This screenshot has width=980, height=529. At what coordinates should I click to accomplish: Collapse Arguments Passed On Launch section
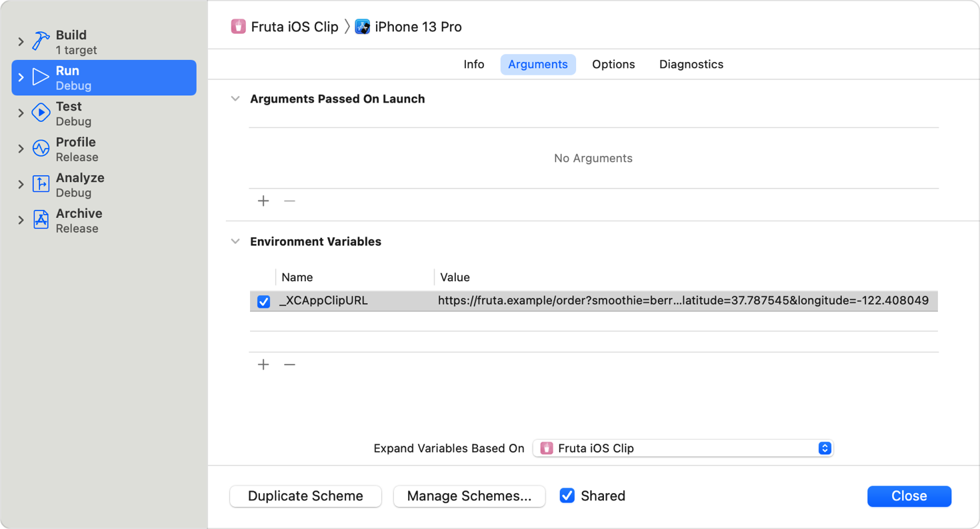[235, 99]
